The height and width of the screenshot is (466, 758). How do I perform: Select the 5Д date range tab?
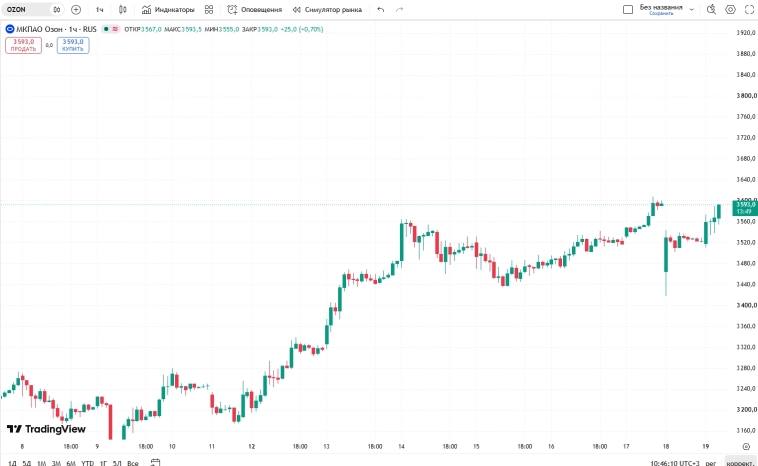point(27,463)
